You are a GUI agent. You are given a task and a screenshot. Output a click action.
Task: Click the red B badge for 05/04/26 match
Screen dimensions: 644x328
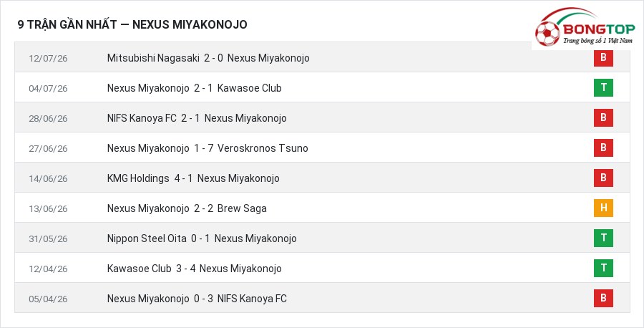click(603, 299)
